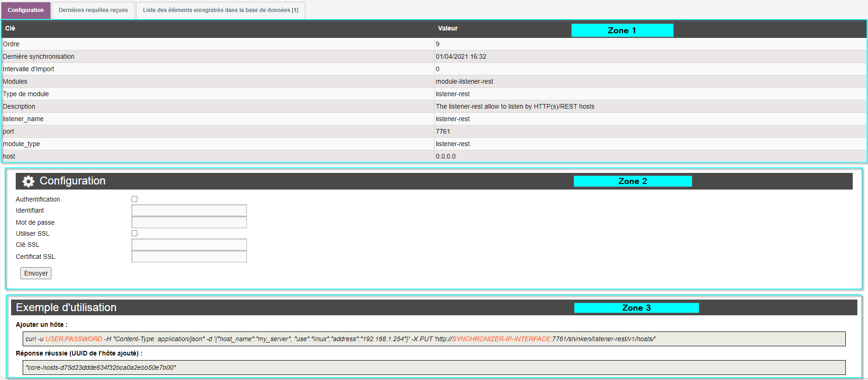Click the curl command example box
868x380 pixels.
click(434, 339)
